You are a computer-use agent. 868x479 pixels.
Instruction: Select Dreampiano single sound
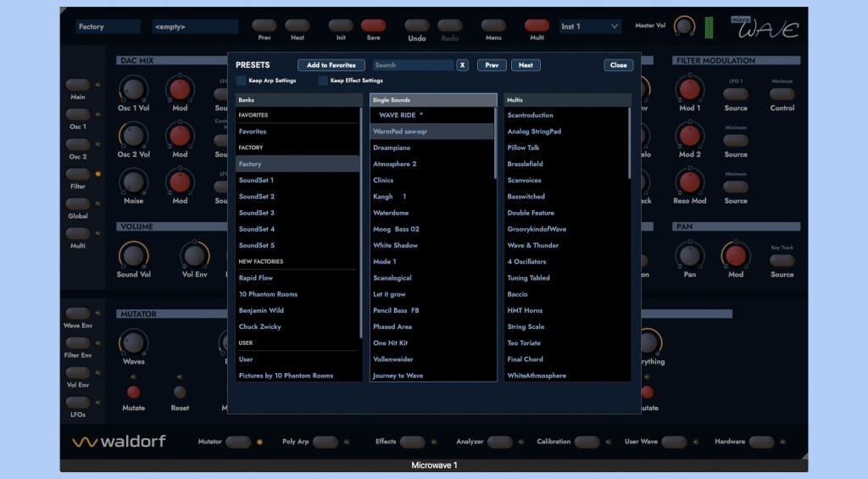point(431,148)
